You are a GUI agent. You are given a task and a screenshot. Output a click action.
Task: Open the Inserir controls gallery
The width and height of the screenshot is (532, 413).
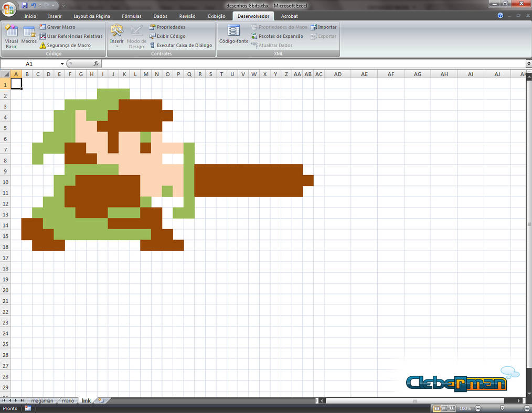[116, 37]
